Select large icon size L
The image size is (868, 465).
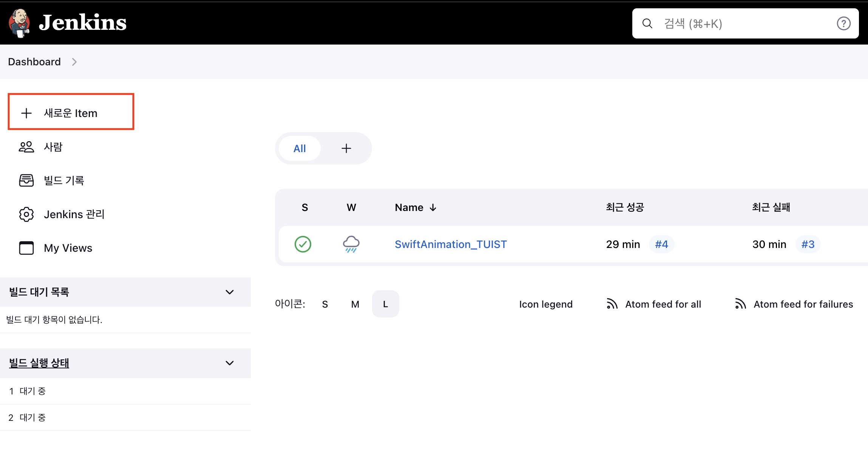(x=385, y=304)
